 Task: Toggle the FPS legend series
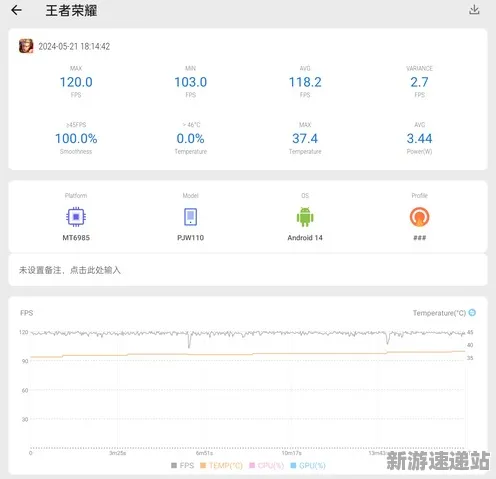pyautogui.click(x=182, y=465)
